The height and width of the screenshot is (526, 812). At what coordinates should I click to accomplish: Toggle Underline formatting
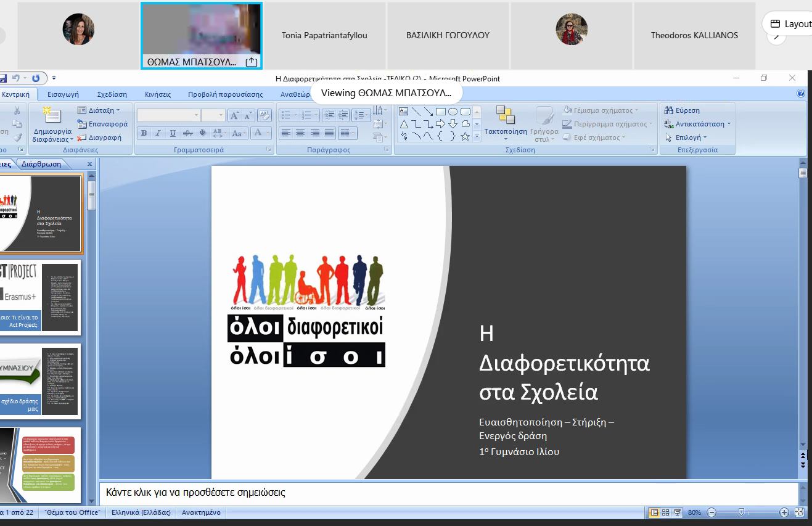click(173, 133)
